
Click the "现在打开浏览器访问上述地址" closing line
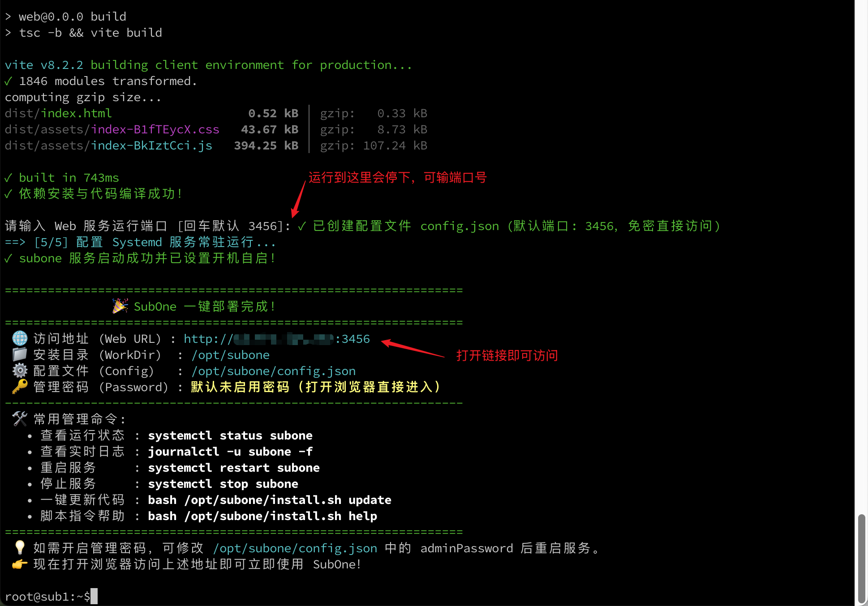197,564
